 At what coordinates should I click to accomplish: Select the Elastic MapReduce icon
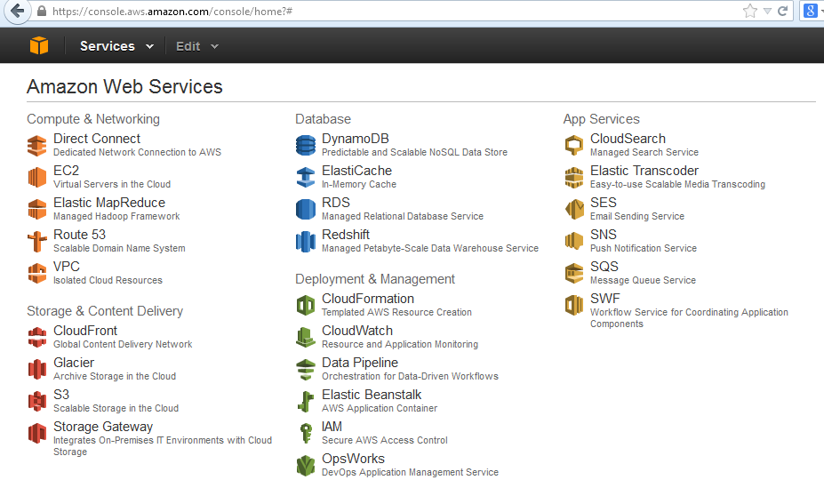coord(36,209)
